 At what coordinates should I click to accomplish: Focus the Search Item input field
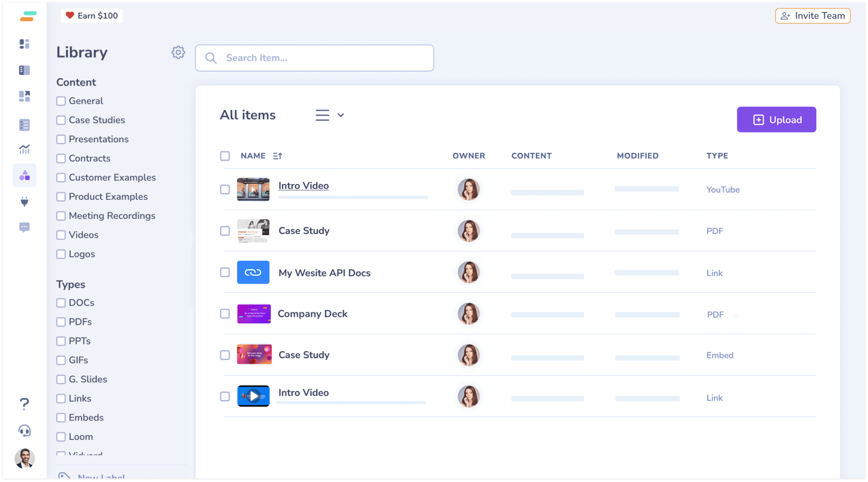tap(315, 58)
